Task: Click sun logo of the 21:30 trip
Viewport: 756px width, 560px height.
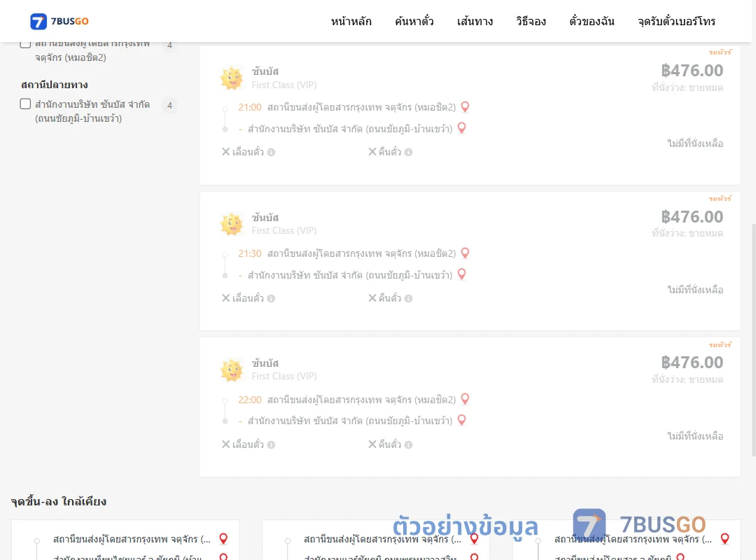Action: [x=232, y=224]
